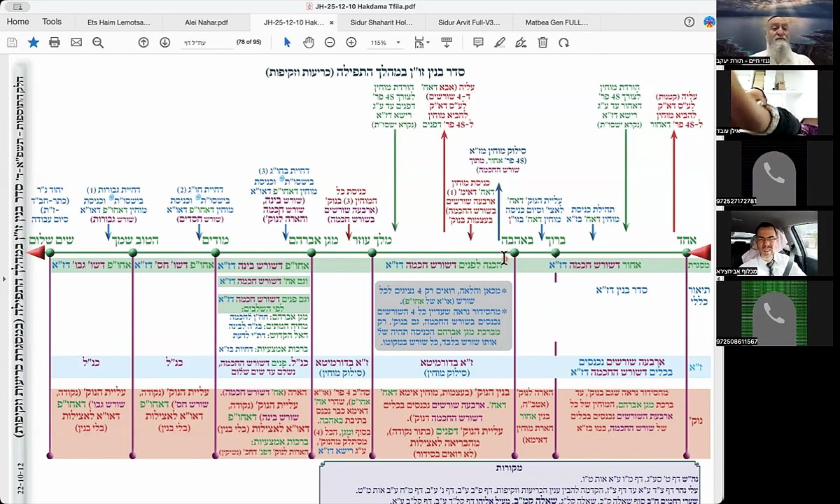Viewport: 840px width, 504px height.
Task: Click the ברוך label on the timeline
Action: click(554, 240)
